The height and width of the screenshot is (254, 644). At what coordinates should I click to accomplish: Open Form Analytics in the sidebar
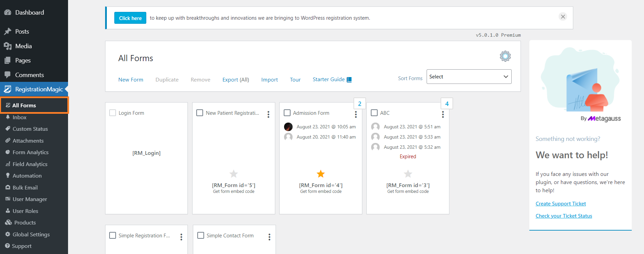pos(30,152)
